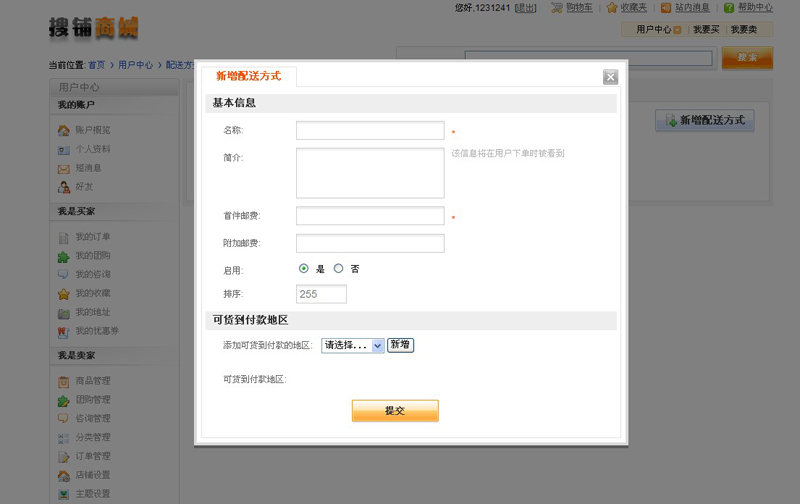Viewport: 800px width, 504px height.
Task: Click the 分类管理 grid icon
Action: coord(63,438)
